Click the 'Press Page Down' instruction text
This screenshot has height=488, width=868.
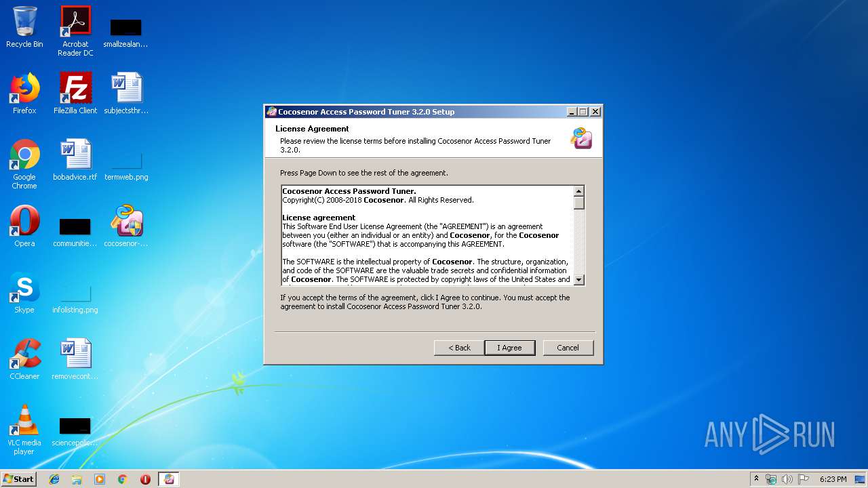tap(364, 173)
